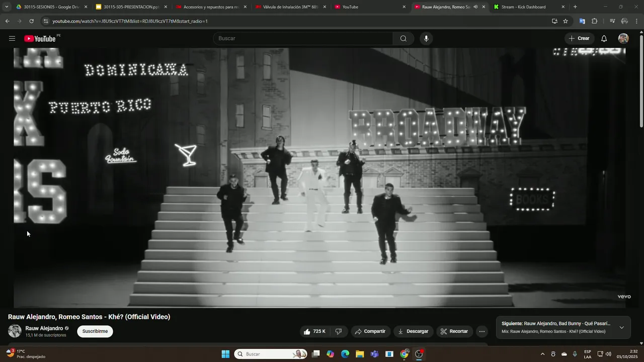Go back in browser history
The image size is (644, 362).
[x=7, y=21]
